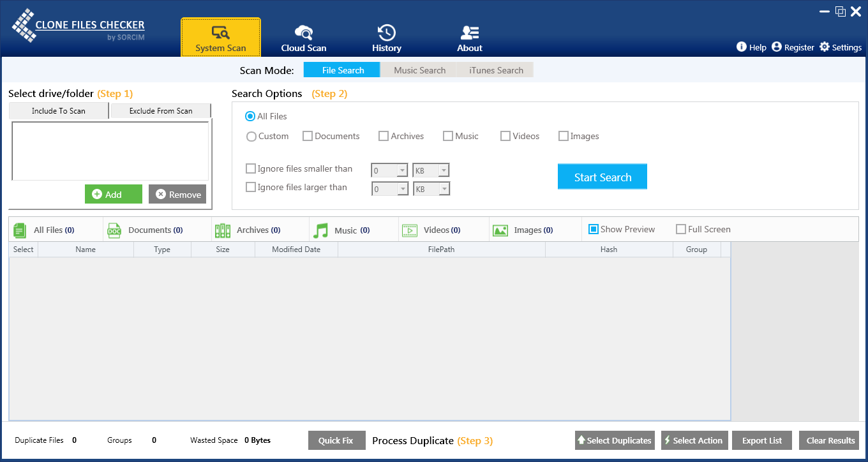The height and width of the screenshot is (462, 868).
Task: Toggle Full Screen results view
Action: [680, 228]
